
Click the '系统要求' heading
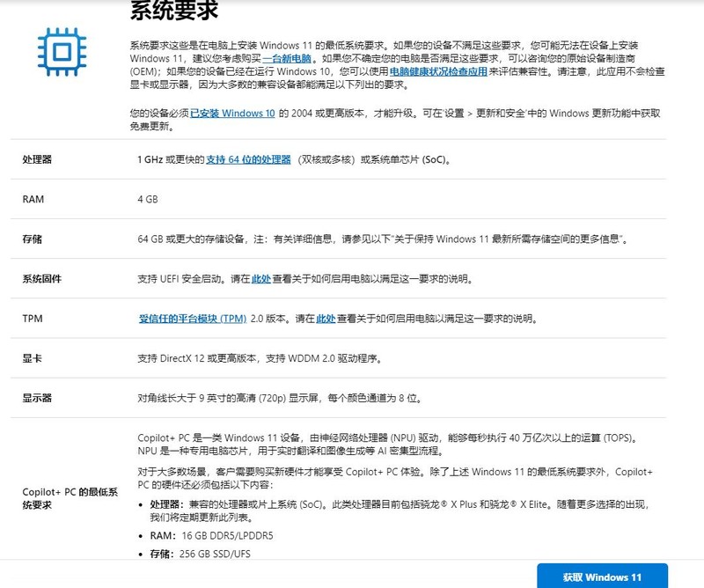(x=173, y=10)
